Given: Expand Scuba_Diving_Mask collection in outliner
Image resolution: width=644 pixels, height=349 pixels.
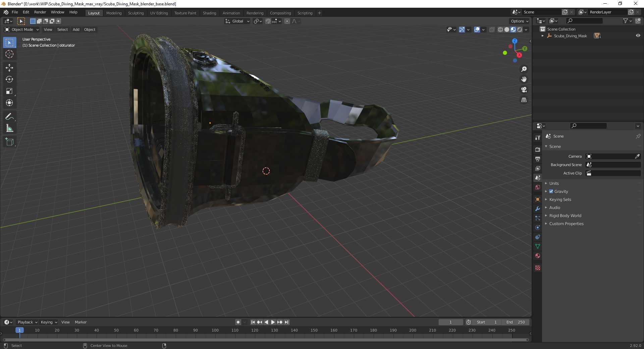Looking at the screenshot, I should pyautogui.click(x=543, y=36).
